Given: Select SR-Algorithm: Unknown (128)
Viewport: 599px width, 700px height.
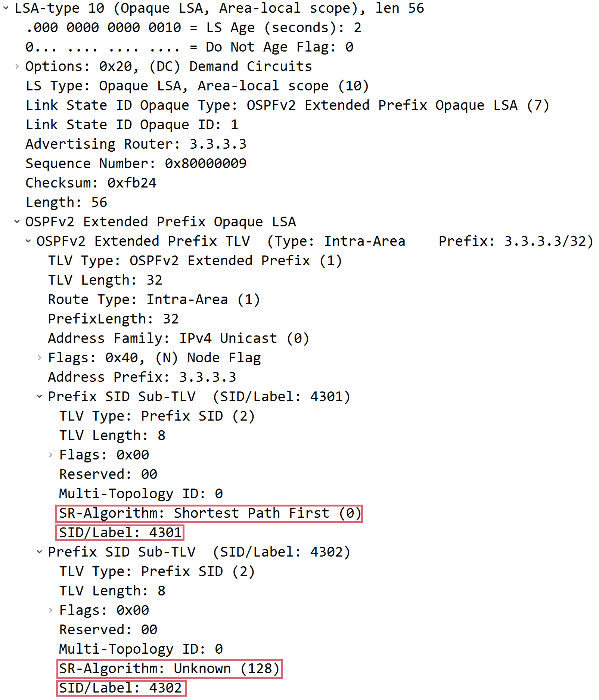Looking at the screenshot, I should pos(168,668).
